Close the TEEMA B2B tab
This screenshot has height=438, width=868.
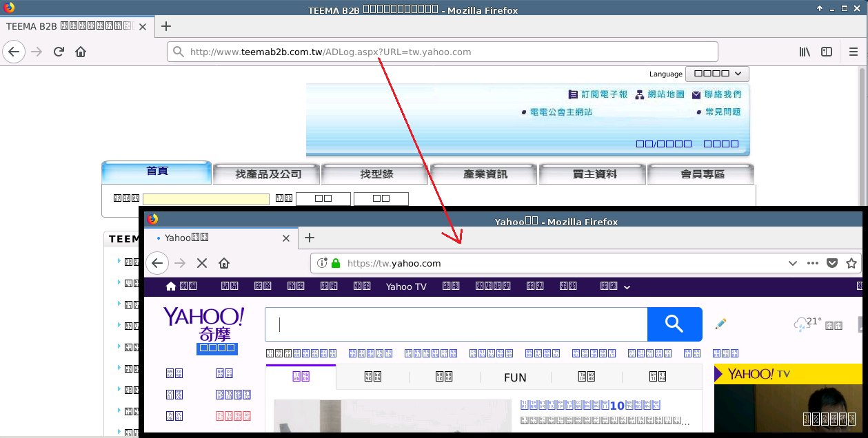pos(143,26)
